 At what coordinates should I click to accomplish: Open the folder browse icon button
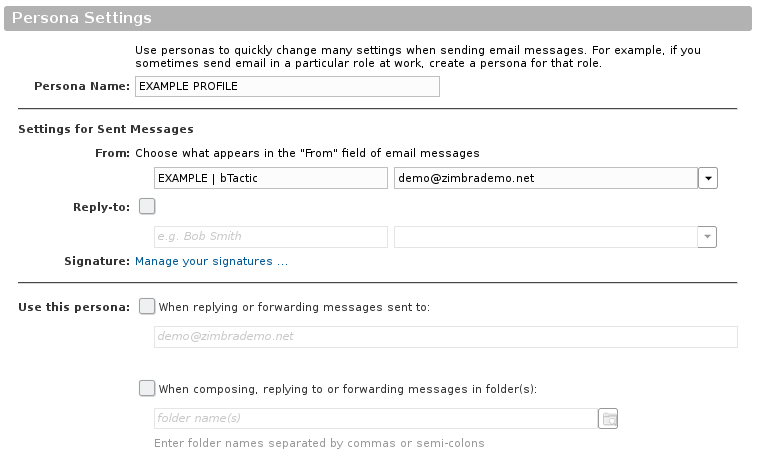tap(608, 419)
